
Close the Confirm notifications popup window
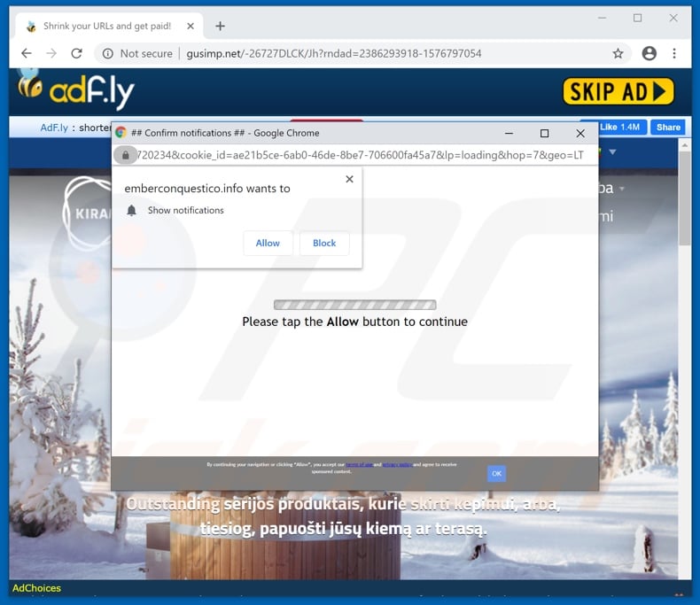(x=579, y=134)
